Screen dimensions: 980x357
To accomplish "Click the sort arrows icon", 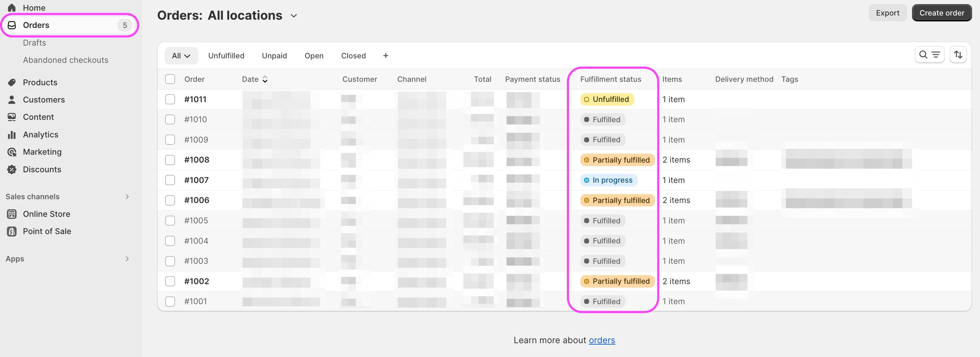I will click(x=958, y=55).
